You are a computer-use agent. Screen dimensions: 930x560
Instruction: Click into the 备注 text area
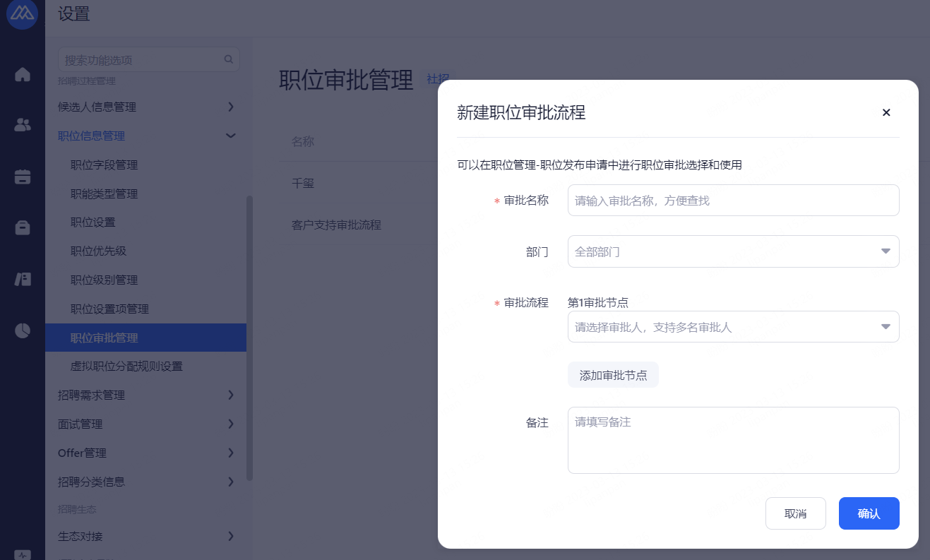point(733,440)
